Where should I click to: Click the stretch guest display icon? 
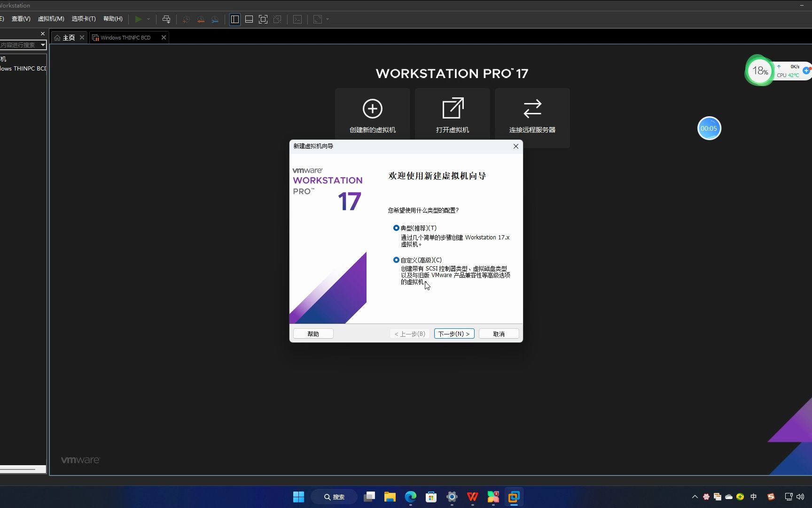(x=318, y=19)
